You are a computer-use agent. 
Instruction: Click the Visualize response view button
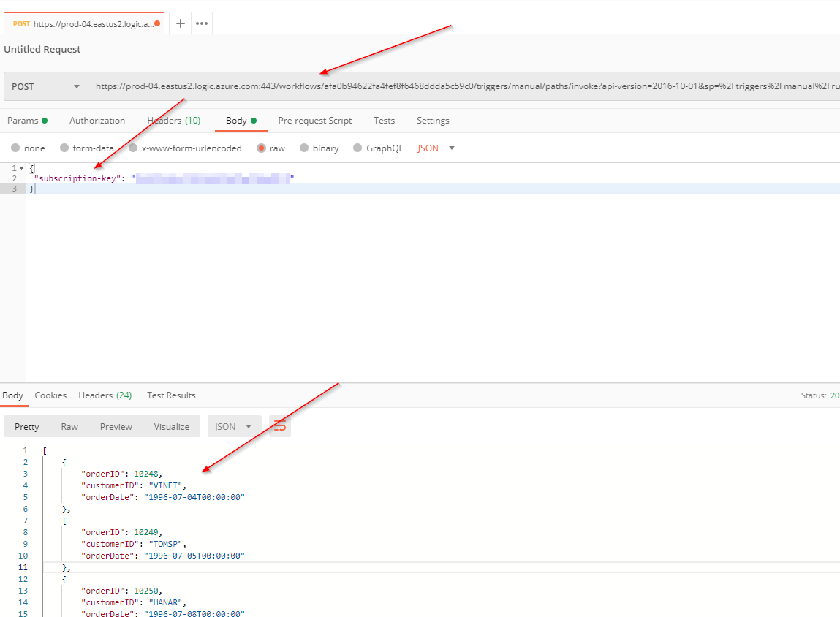[171, 427]
